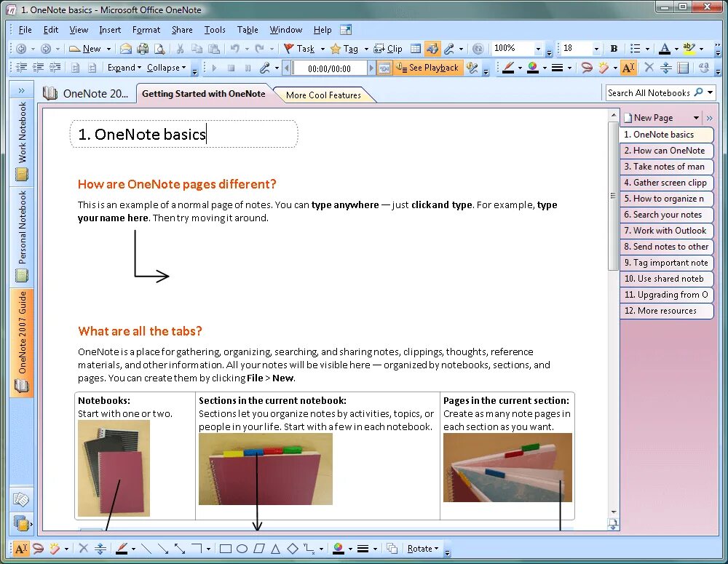Click the Search All Notebooks field
The width and height of the screenshot is (728, 564).
(649, 93)
